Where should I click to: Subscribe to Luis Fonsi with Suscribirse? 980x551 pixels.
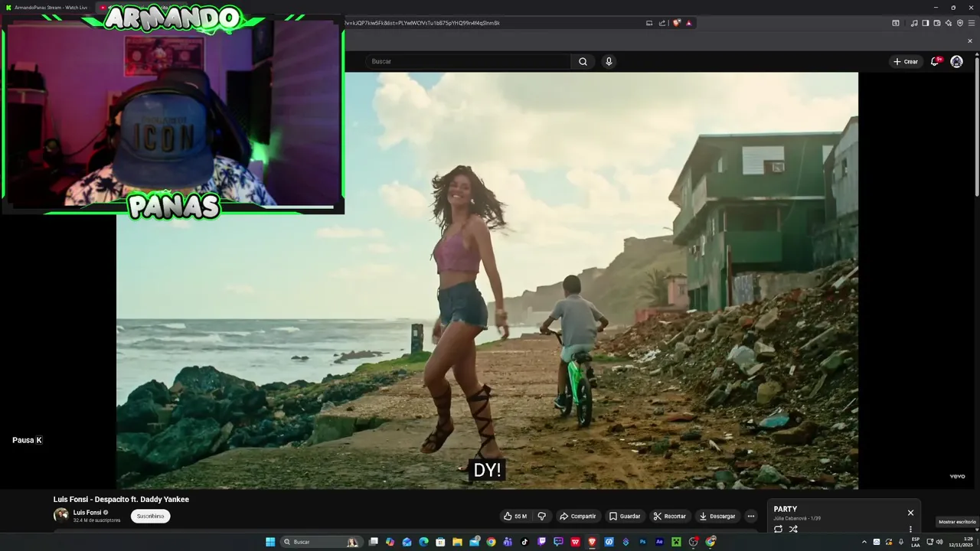tap(150, 517)
